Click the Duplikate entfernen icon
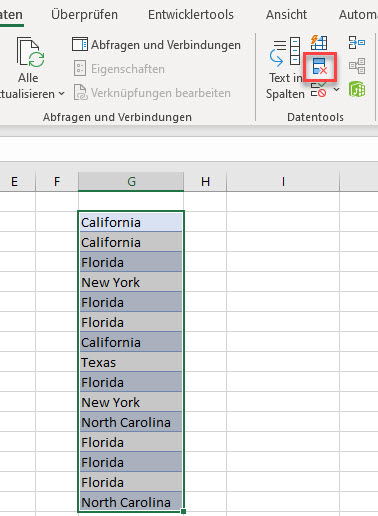378x516 pixels. pos(320,66)
